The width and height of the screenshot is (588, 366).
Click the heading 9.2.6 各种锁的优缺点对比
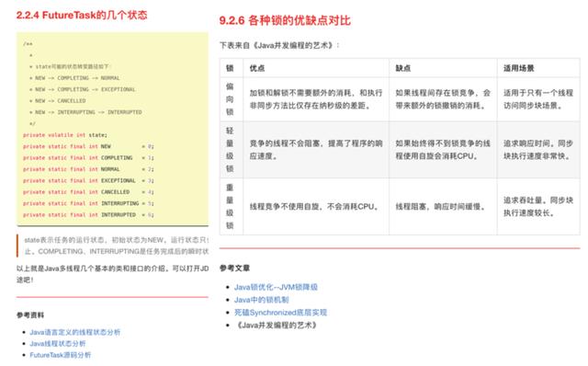pos(285,20)
